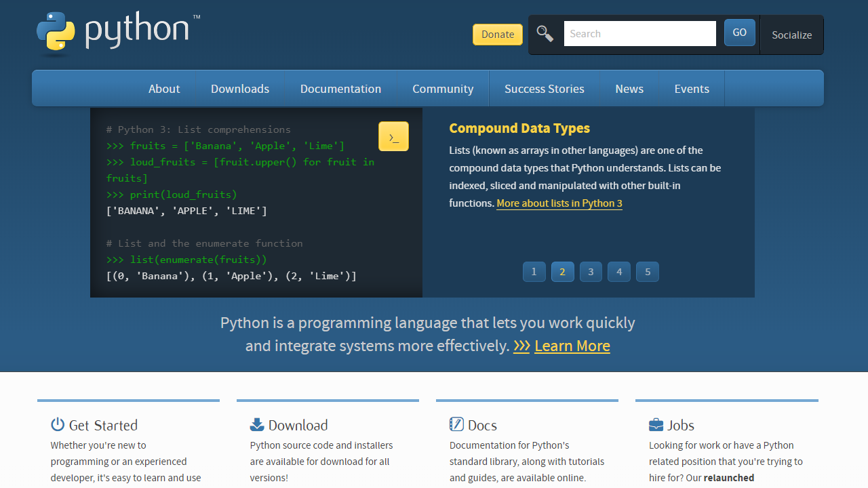This screenshot has width=868, height=488.
Task: Open the Community menu
Action: tap(442, 88)
